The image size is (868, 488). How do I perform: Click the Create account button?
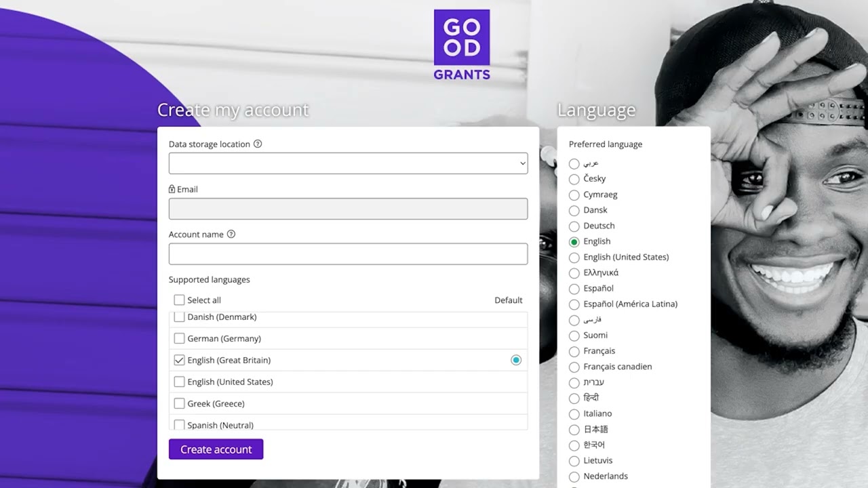216,449
